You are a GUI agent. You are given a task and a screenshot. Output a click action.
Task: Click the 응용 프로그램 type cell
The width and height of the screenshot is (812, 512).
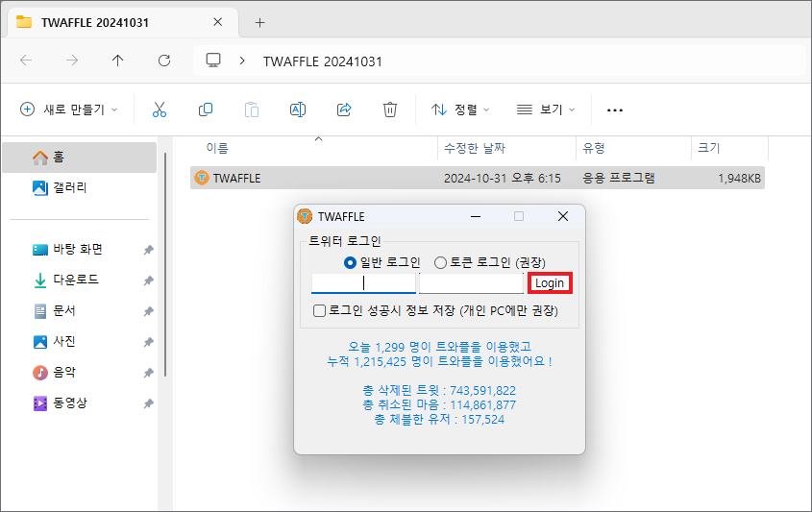click(x=618, y=178)
